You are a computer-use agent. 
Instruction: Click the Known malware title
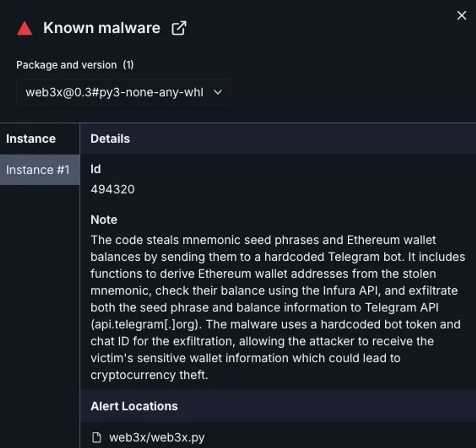102,28
